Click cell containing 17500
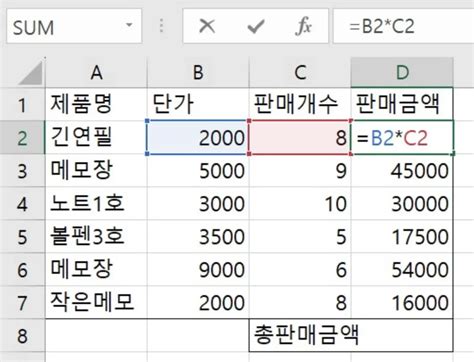 (402, 236)
